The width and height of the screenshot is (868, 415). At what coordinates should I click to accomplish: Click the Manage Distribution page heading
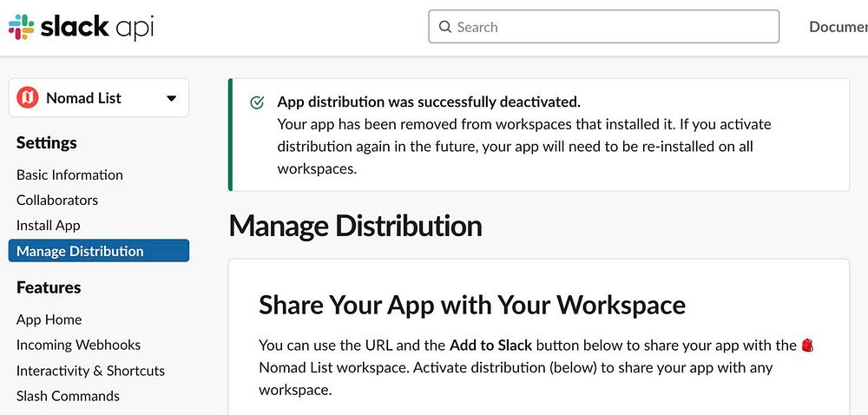point(355,227)
